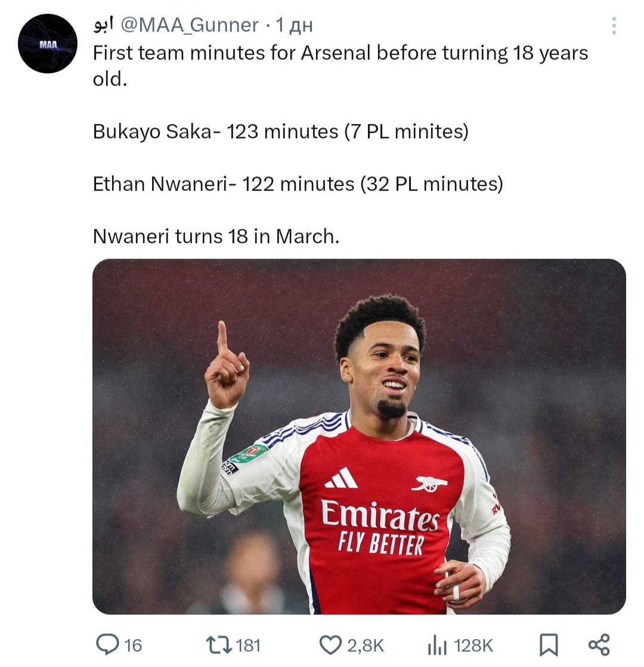Click the @MAA_Gunner handle
Image resolution: width=644 pixels, height=667 pixels.
(x=190, y=26)
